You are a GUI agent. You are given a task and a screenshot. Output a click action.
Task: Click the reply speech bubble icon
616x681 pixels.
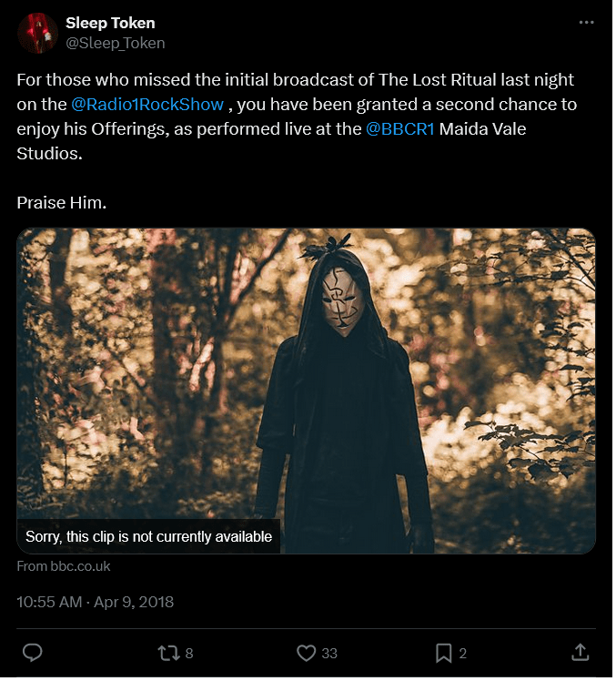pos(33,653)
